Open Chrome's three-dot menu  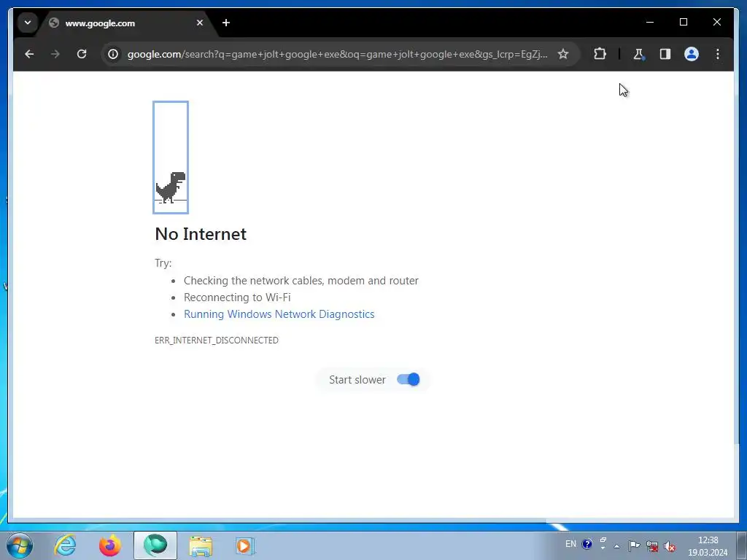point(718,54)
